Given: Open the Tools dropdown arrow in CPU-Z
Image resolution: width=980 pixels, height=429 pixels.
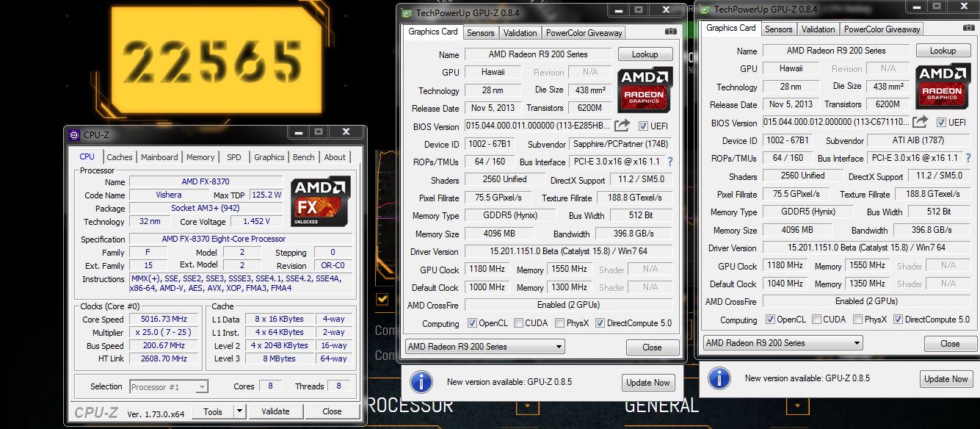Looking at the screenshot, I should (239, 412).
